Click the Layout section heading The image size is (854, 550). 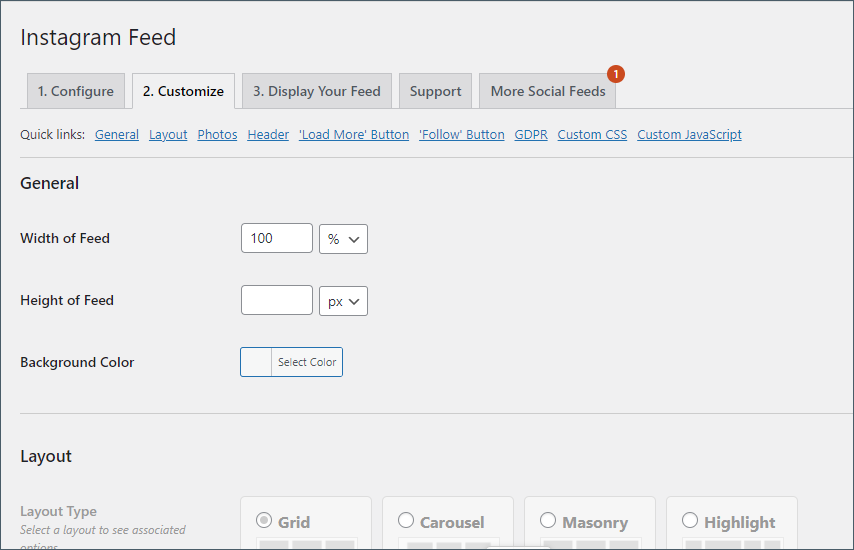point(46,456)
